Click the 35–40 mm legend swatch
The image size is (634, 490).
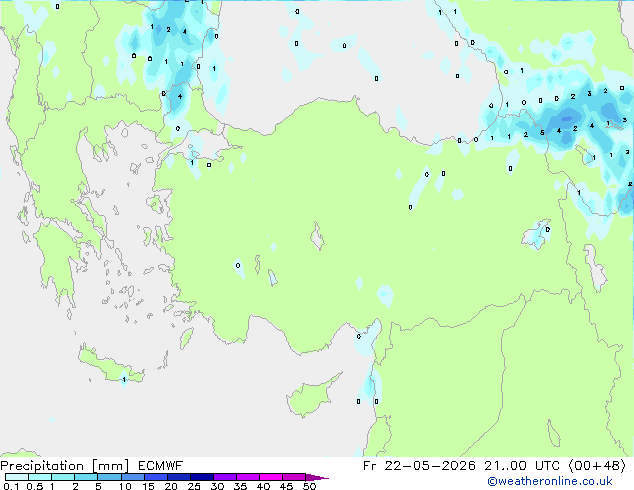[x=248, y=477]
